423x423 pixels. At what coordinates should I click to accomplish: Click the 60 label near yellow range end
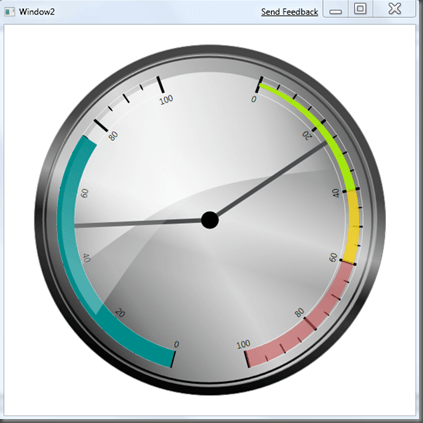[x=333, y=257]
